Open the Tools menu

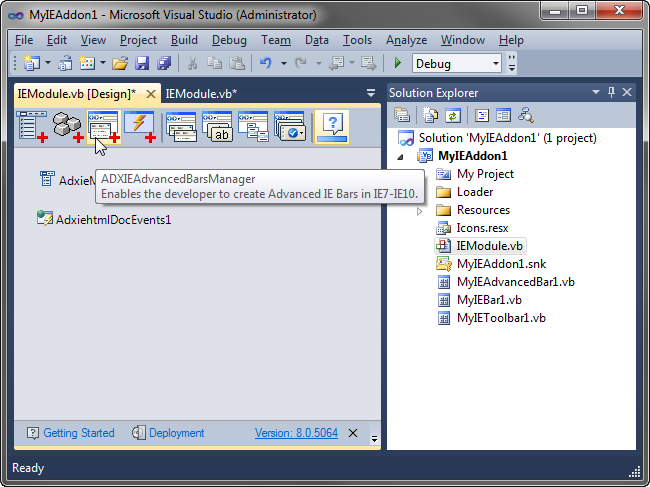[x=357, y=40]
